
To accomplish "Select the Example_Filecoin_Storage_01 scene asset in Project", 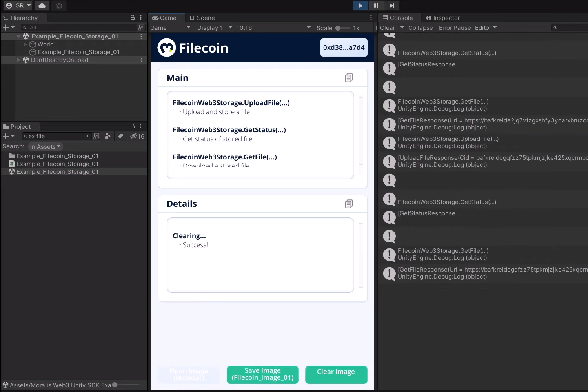I will click(x=54, y=172).
